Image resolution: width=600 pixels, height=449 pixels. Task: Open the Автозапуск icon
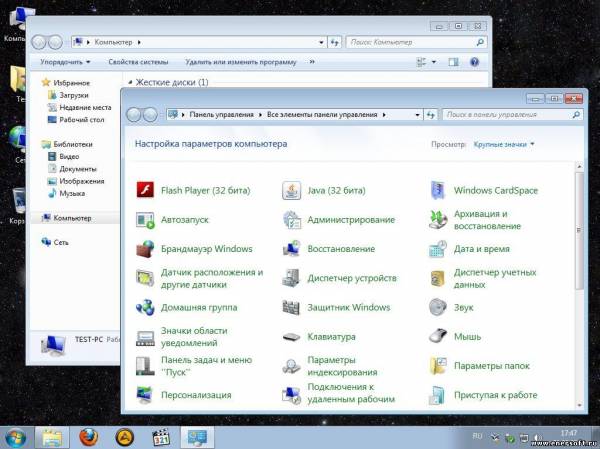(x=145, y=220)
